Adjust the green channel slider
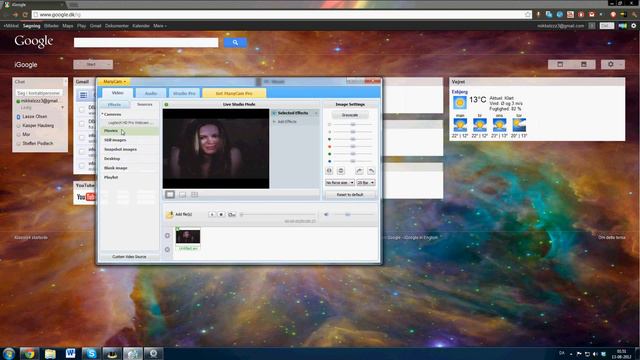Image resolution: width=640 pixels, height=360 pixels. (x=353, y=154)
